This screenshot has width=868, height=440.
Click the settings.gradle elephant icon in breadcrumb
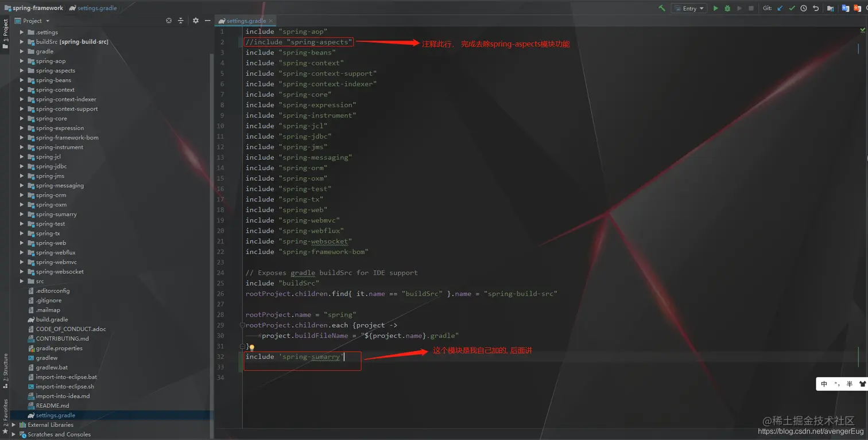(72, 8)
